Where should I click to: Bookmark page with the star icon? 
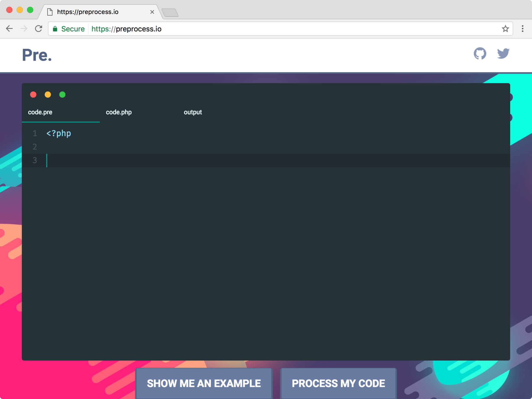(505, 29)
